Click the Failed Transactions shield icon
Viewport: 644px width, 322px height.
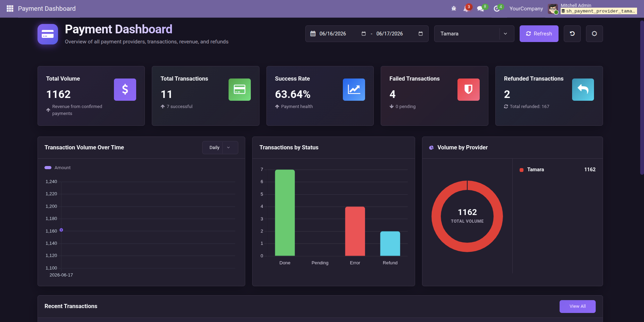pyautogui.click(x=469, y=90)
